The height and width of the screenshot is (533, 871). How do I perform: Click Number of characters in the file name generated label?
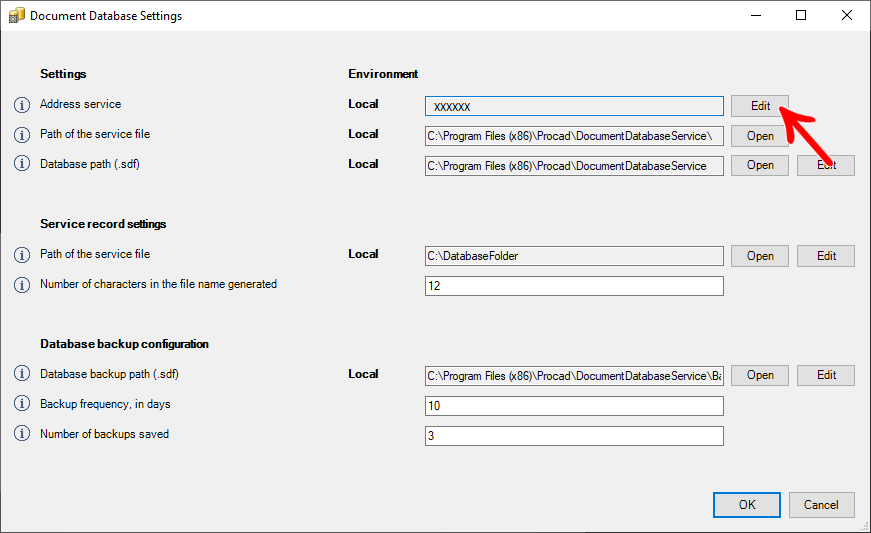[158, 284]
